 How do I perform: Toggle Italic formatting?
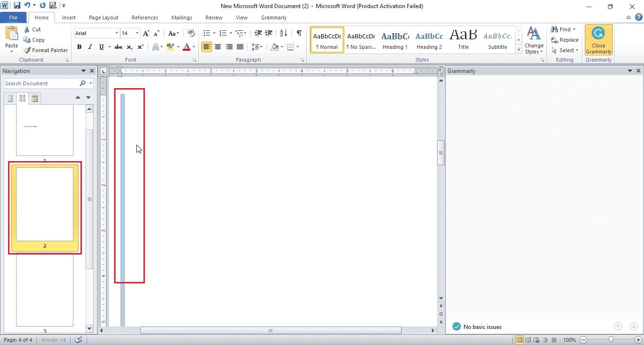click(x=90, y=47)
